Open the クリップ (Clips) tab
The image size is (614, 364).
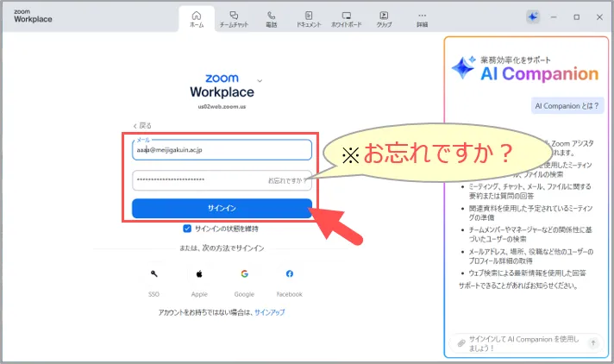coord(384,19)
